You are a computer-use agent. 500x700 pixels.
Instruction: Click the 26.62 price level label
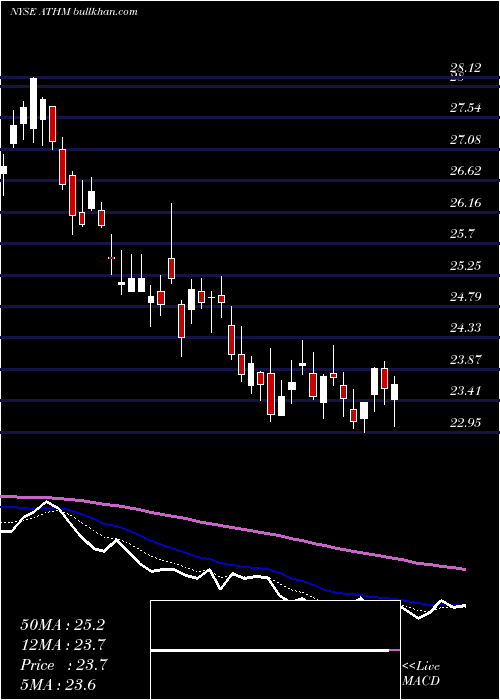click(466, 171)
